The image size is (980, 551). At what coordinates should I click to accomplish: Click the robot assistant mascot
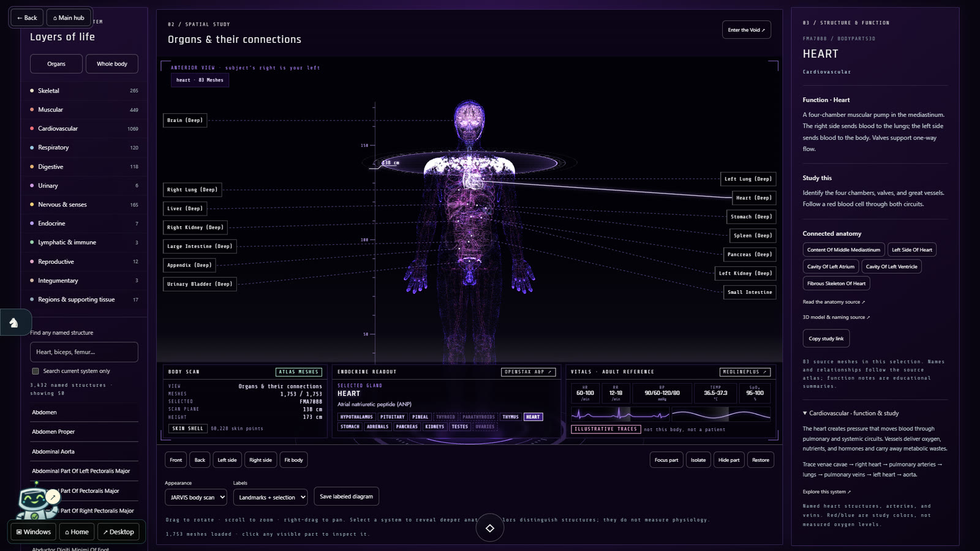[35, 503]
